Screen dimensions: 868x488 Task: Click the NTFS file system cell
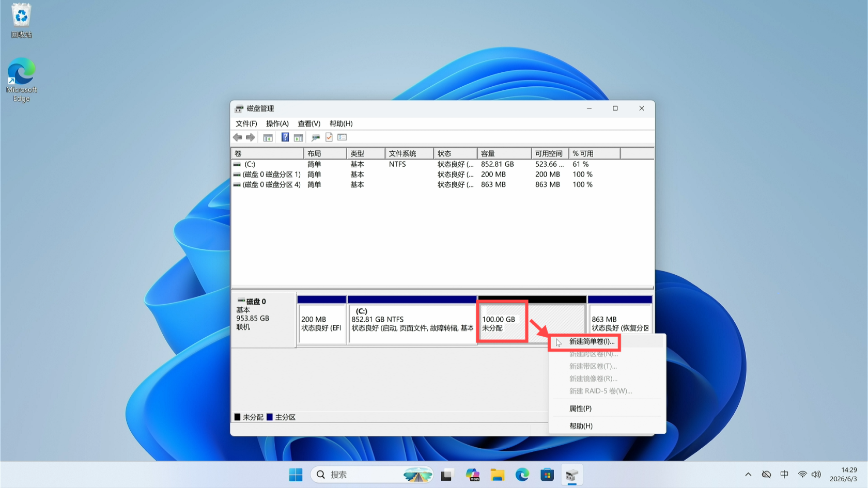pos(397,164)
